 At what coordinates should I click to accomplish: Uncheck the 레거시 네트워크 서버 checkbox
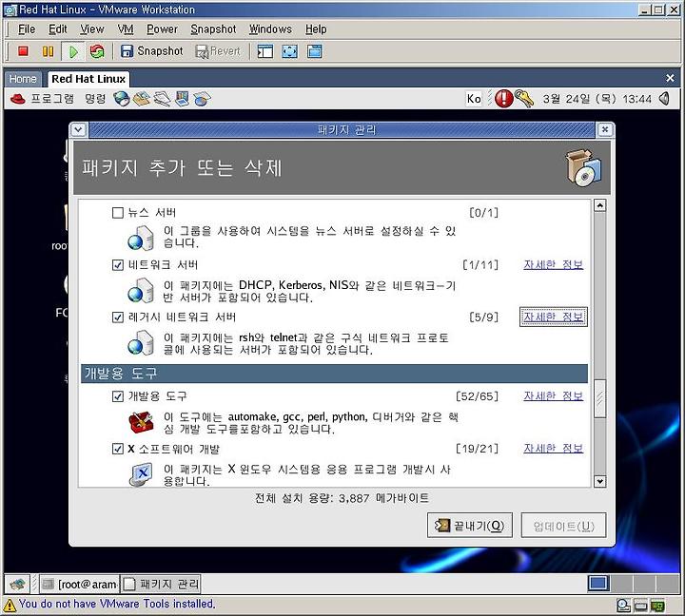118,318
